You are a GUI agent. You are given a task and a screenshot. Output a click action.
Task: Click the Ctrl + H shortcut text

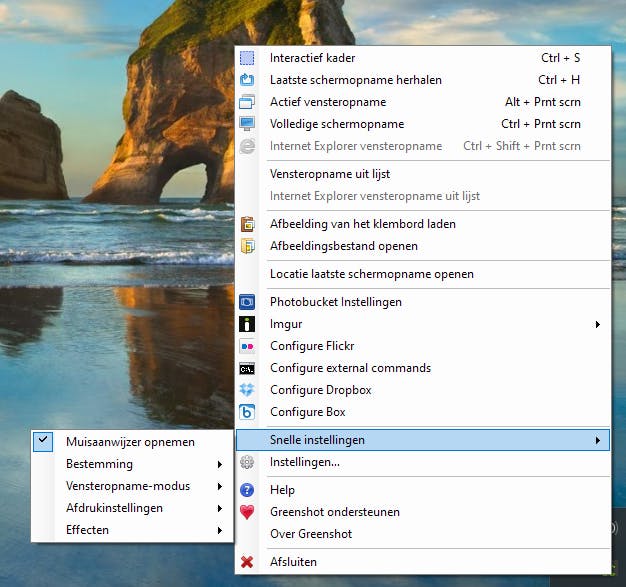pos(559,80)
